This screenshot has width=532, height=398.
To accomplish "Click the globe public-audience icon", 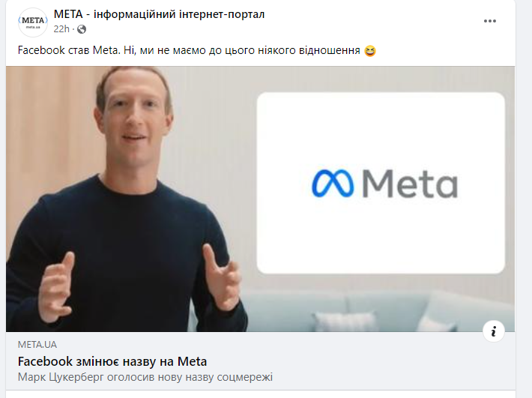I will tap(82, 29).
